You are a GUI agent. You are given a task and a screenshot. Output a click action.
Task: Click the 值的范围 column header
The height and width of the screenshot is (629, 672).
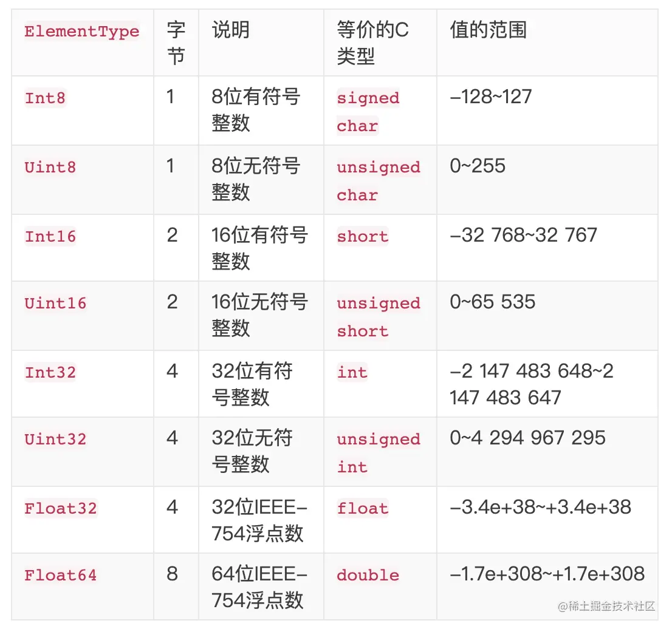click(488, 30)
